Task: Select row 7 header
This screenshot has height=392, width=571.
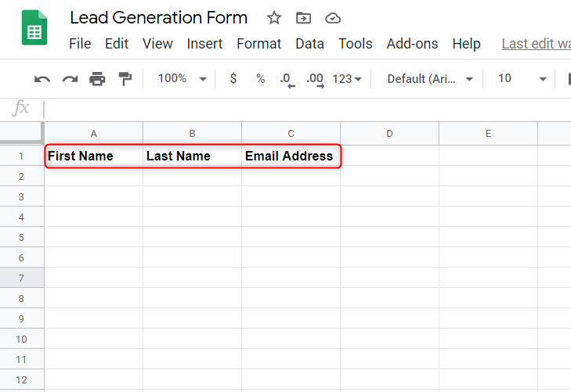Action: click(21, 279)
